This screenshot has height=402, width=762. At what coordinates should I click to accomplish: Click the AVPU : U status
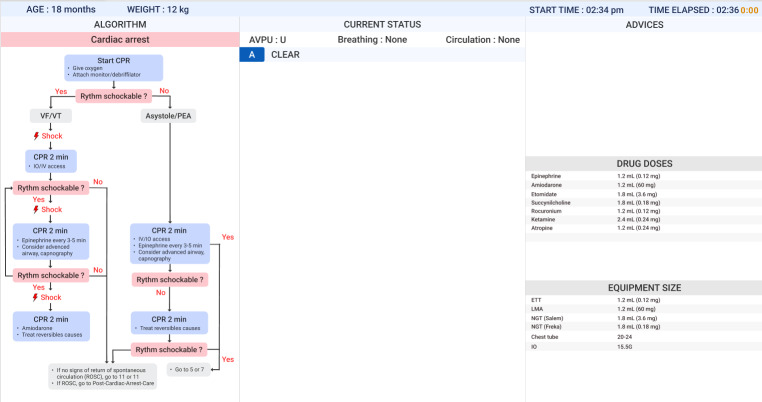267,40
